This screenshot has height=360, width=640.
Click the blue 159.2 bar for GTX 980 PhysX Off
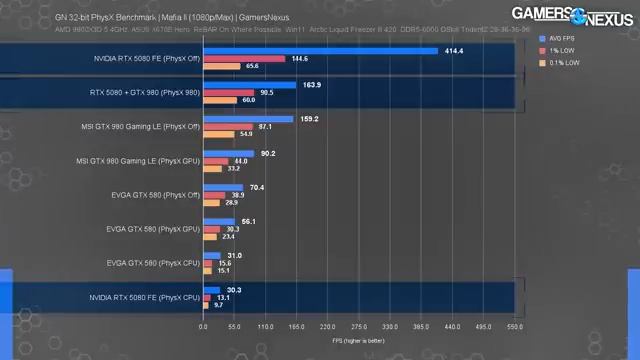[249, 119]
